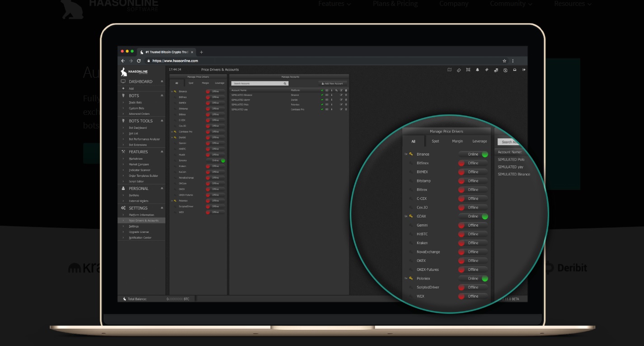Open Upgrade License in the sidebar
The height and width of the screenshot is (346, 644).
[x=139, y=232]
